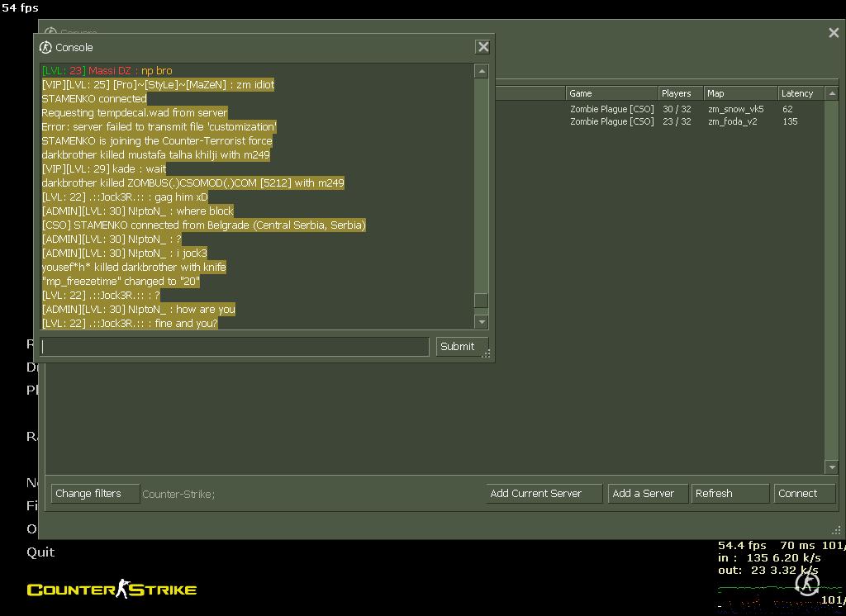Click the Counter-Strike logo
Screen dimensions: 846x616
[x=112, y=589]
